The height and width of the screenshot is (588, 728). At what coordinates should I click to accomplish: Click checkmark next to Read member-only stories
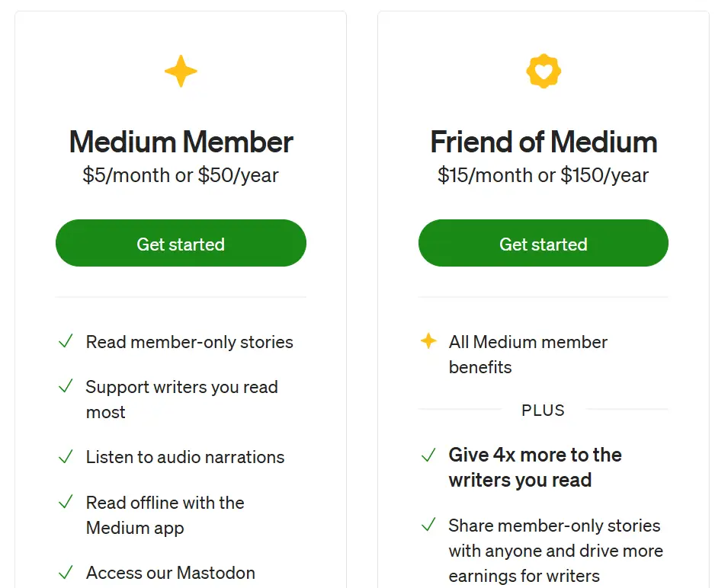coord(66,342)
